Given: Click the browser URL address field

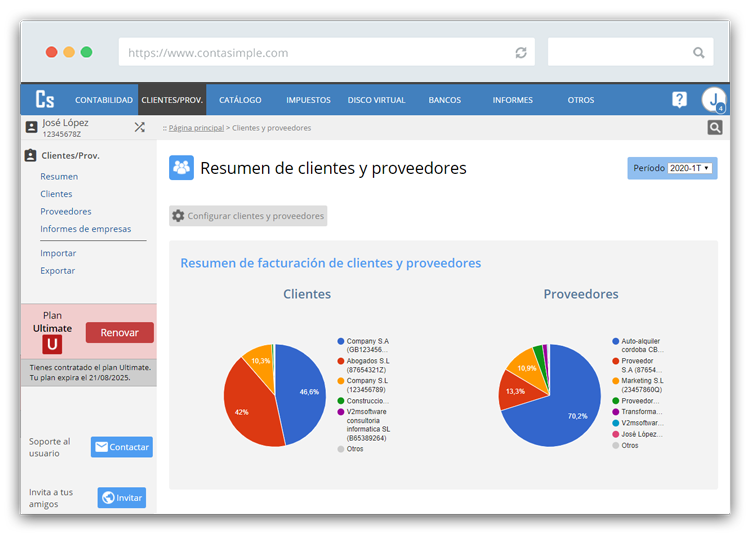Looking at the screenshot, I should coord(320,53).
